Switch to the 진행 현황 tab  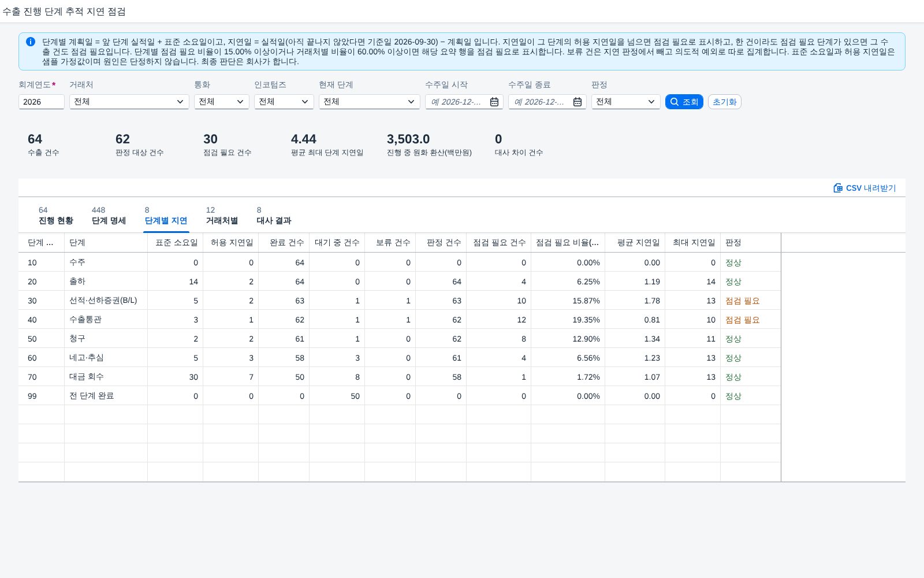(55, 216)
